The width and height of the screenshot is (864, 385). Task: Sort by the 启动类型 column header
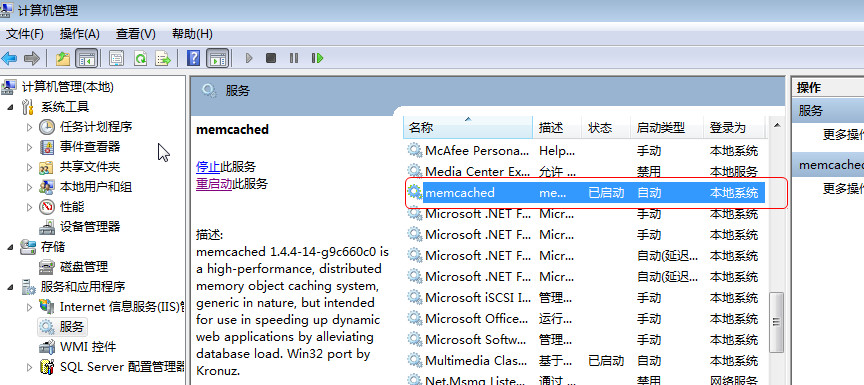667,128
